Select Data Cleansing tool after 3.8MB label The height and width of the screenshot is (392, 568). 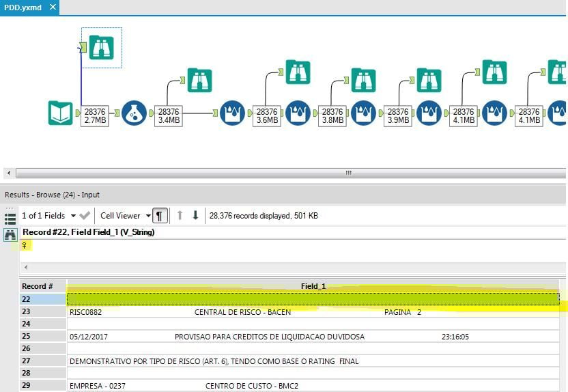tap(363, 113)
